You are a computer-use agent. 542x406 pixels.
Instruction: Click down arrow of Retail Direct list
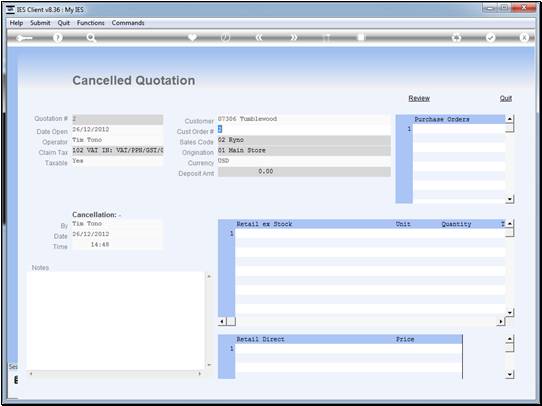click(510, 374)
